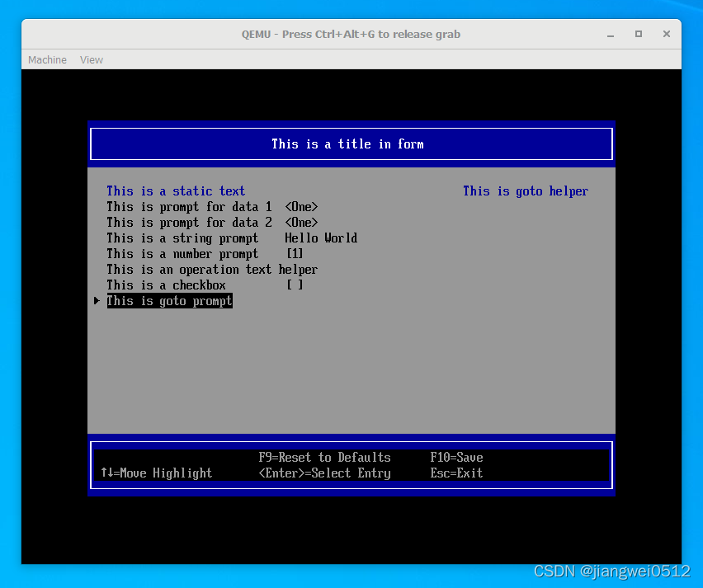
Task: Click the arrow marker beside goto prompt
Action: click(x=97, y=301)
